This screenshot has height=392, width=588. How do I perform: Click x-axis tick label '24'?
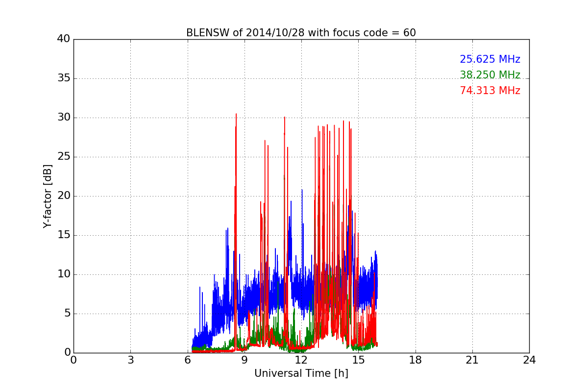(x=529, y=360)
